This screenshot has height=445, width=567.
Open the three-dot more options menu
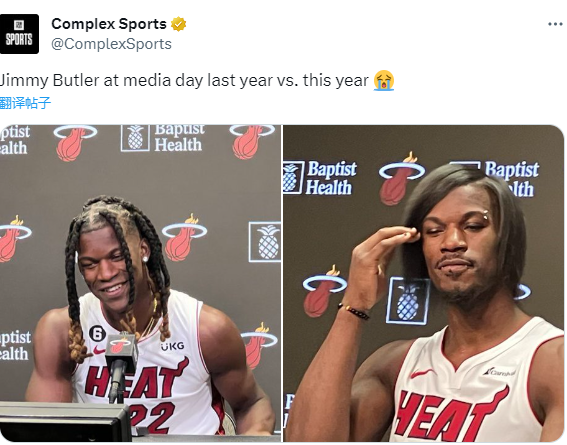click(x=555, y=24)
